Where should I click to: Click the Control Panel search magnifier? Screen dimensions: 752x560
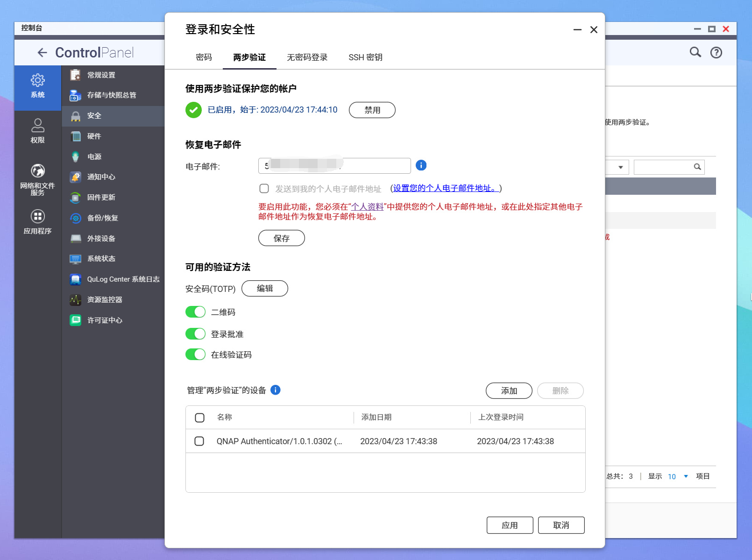[695, 52]
